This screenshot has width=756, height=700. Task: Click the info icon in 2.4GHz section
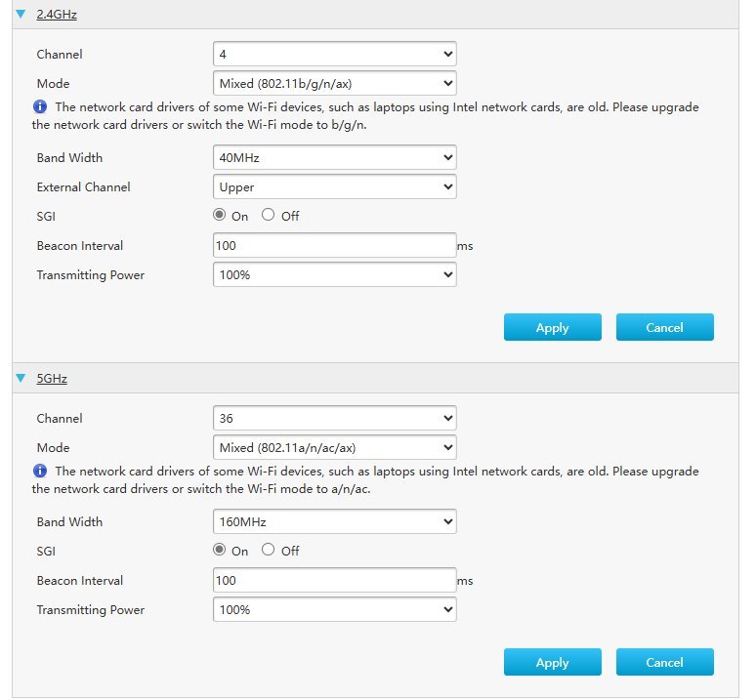tap(39, 107)
